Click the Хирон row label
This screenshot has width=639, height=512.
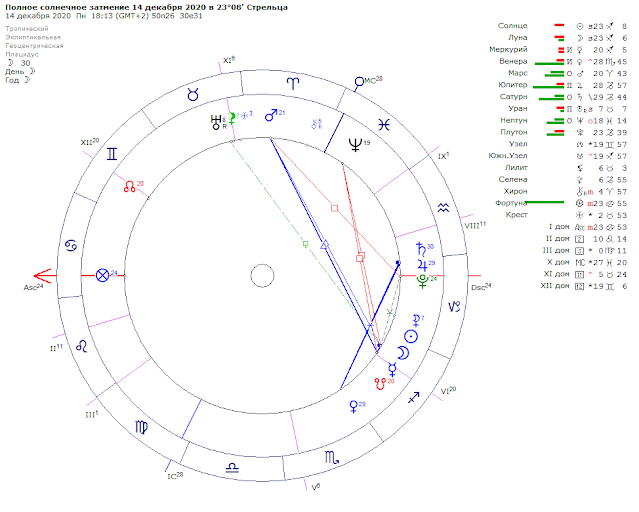tap(515, 191)
